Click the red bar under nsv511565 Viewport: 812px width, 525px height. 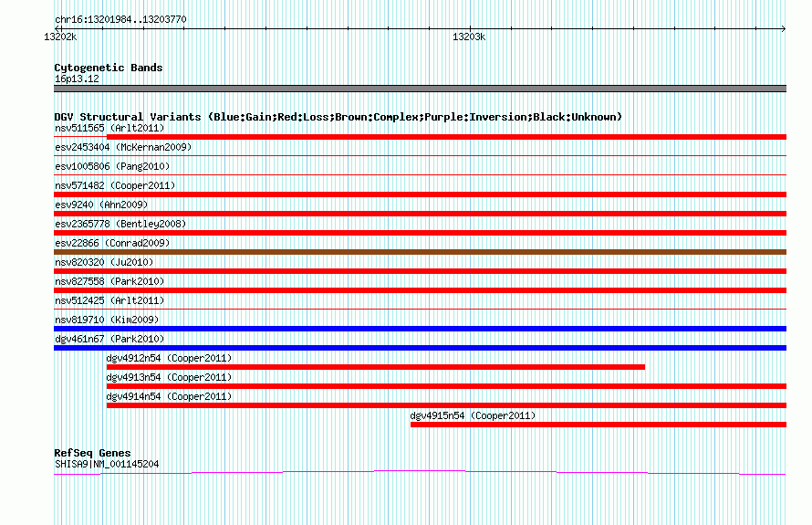click(446, 137)
